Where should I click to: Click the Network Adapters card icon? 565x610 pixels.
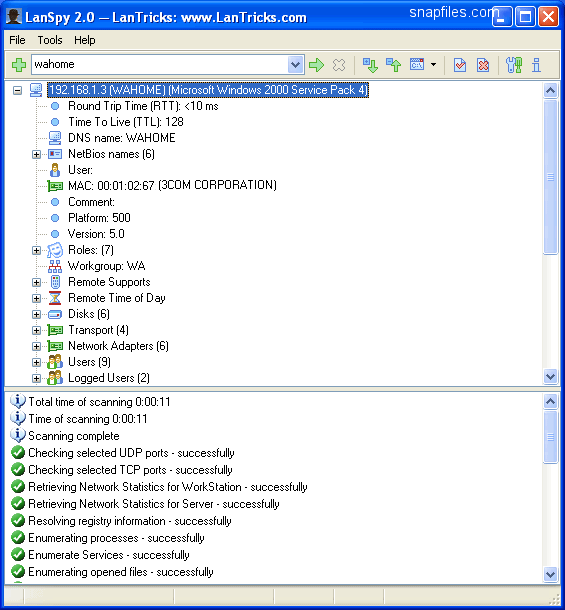click(x=55, y=346)
